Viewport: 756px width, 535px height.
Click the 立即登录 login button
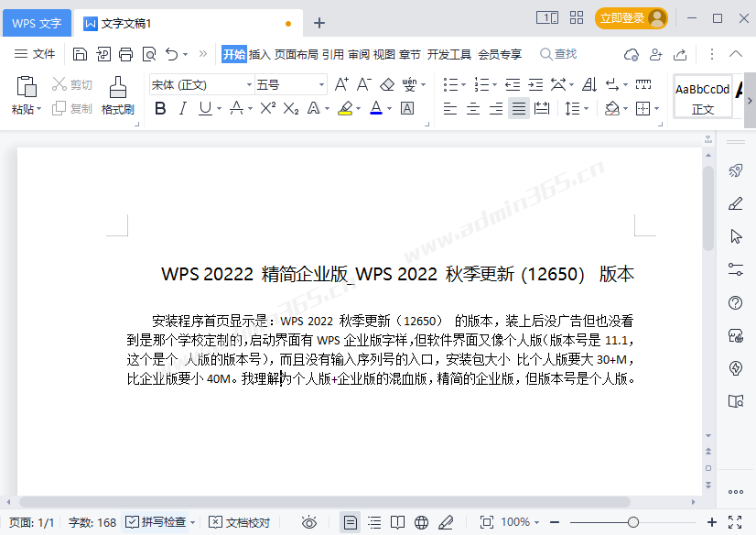632,19
